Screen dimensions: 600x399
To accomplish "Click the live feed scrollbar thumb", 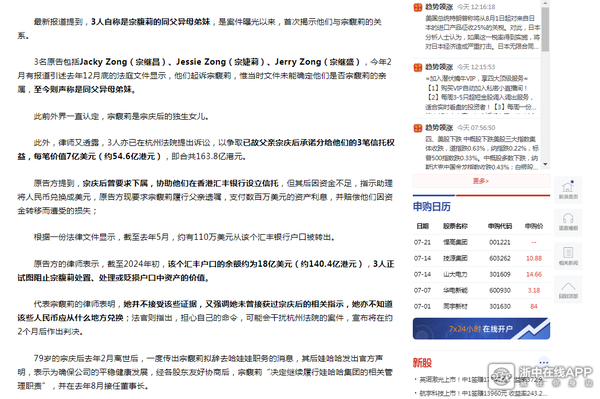I will pyautogui.click(x=545, y=29).
